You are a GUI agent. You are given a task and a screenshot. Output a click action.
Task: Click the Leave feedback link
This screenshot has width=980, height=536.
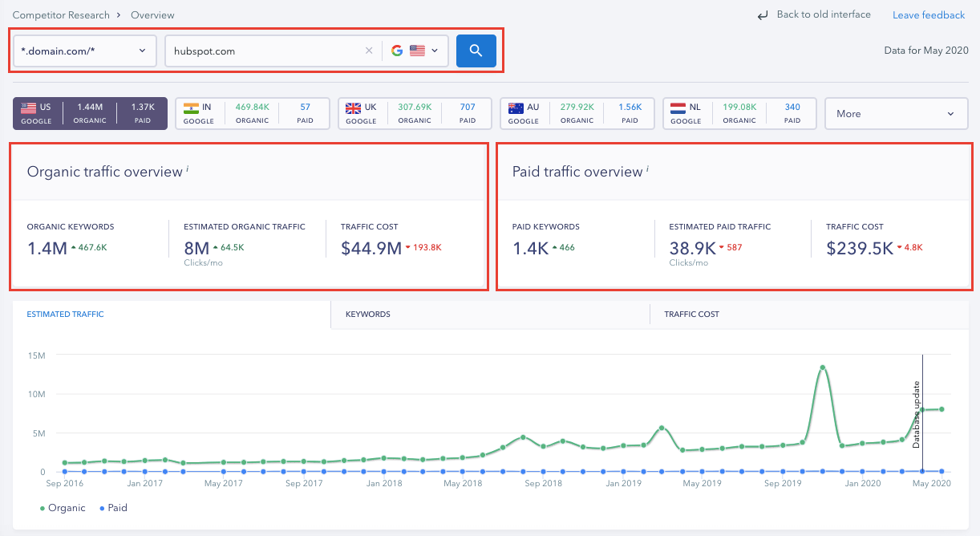coord(929,15)
